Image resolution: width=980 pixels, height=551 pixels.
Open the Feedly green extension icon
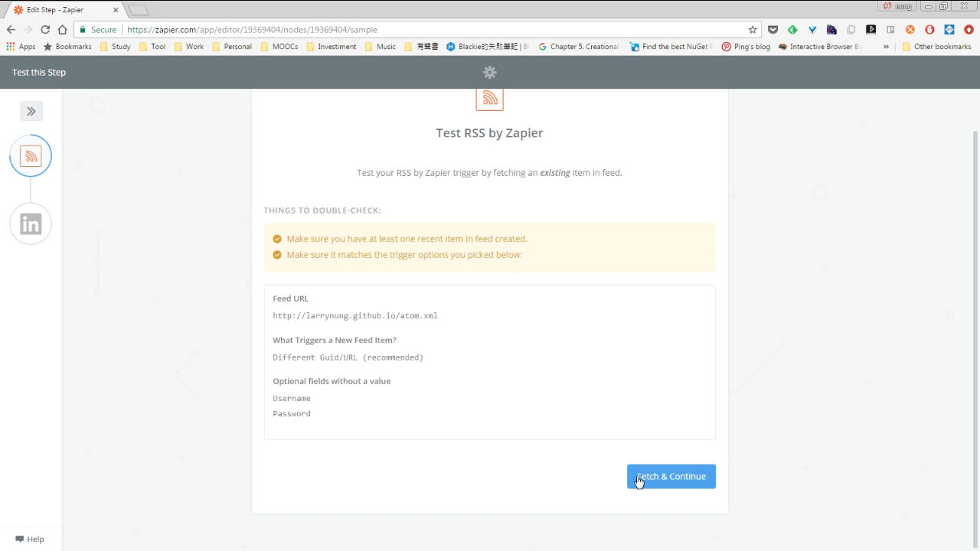pyautogui.click(x=792, y=29)
